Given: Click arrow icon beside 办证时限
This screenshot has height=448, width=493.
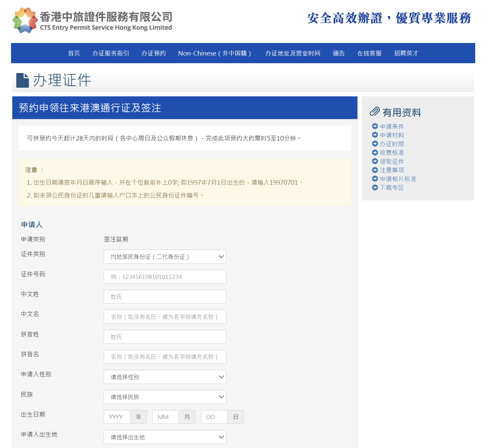Looking at the screenshot, I should pyautogui.click(x=375, y=144).
